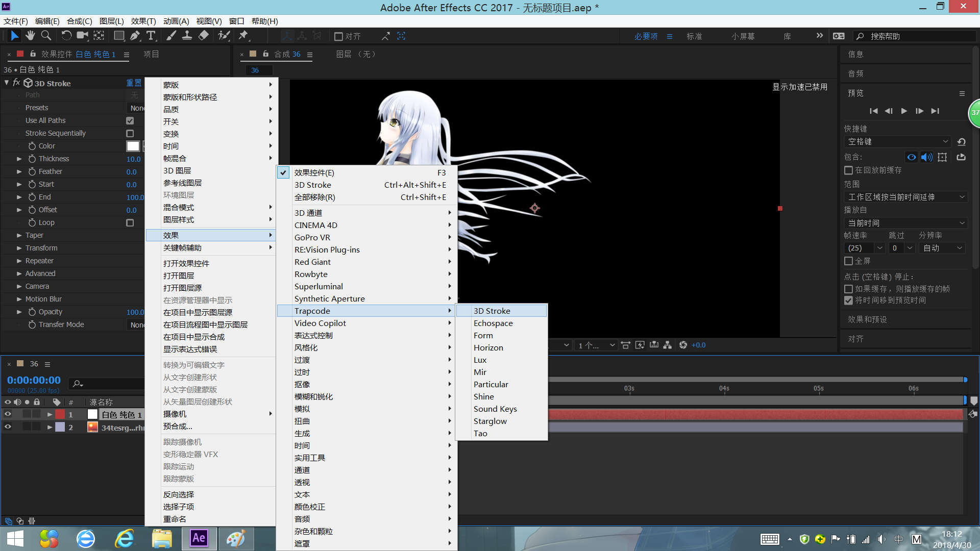Select the Pen tool
The image size is (980, 551).
[135, 36]
